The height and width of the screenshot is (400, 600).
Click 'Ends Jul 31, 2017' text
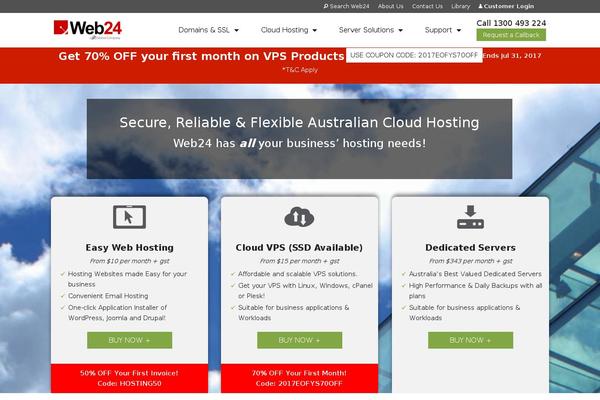[x=512, y=56]
